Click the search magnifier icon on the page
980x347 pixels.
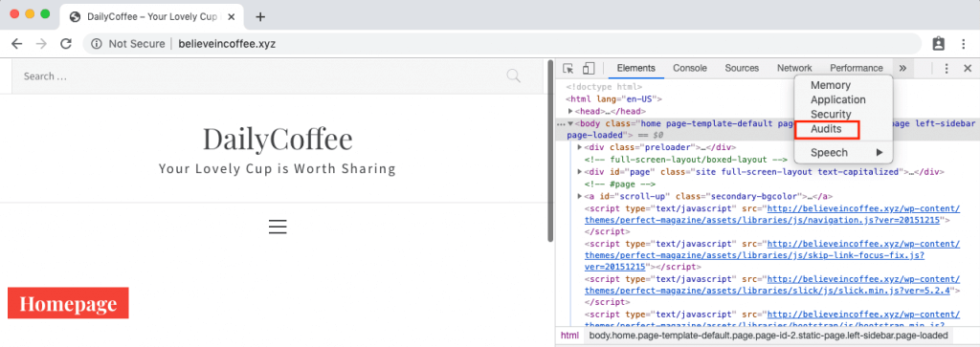[x=514, y=76]
